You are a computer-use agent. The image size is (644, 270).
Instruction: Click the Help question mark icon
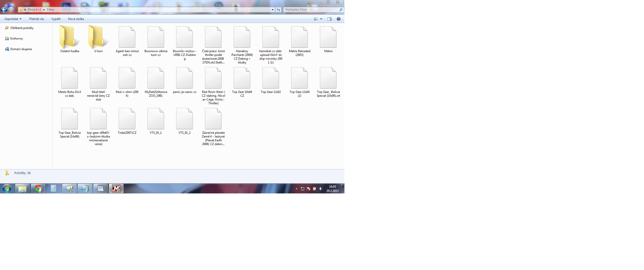tap(339, 19)
